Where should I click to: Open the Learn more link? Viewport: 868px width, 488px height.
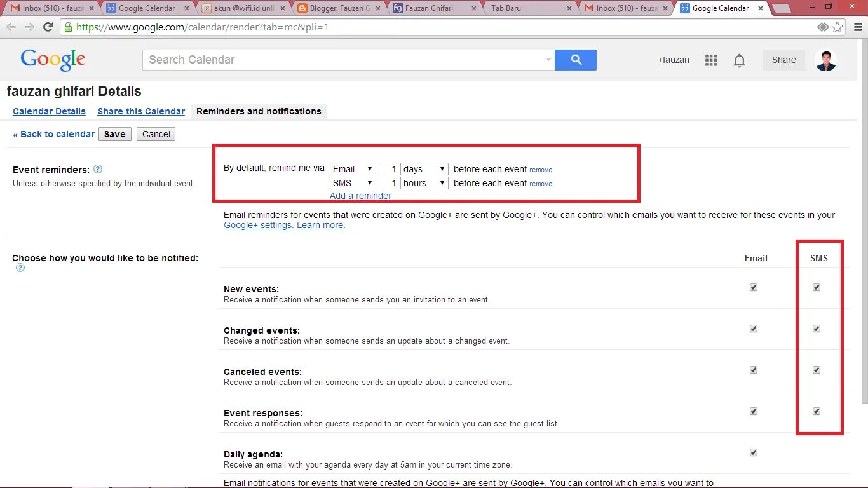coord(320,225)
